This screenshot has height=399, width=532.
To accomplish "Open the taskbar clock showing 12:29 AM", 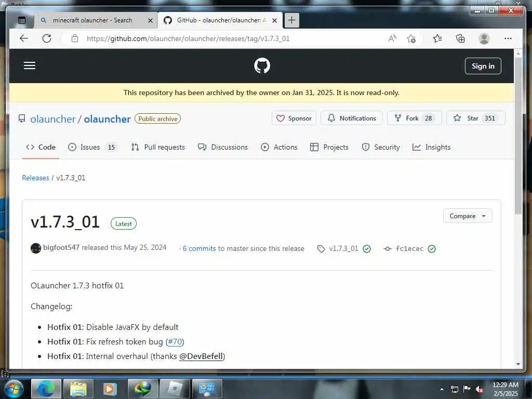I will pyautogui.click(x=505, y=389).
